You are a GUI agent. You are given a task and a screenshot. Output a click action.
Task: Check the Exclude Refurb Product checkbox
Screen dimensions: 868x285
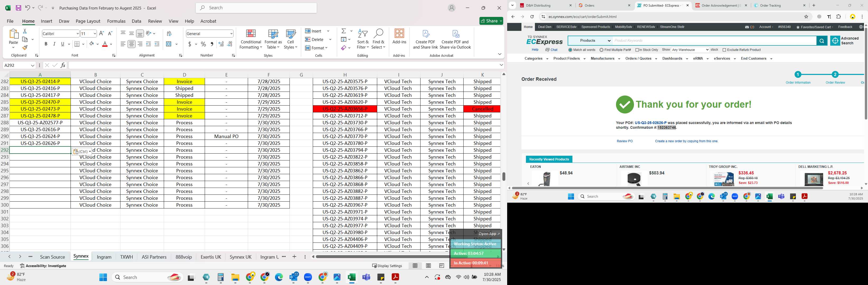pos(724,50)
